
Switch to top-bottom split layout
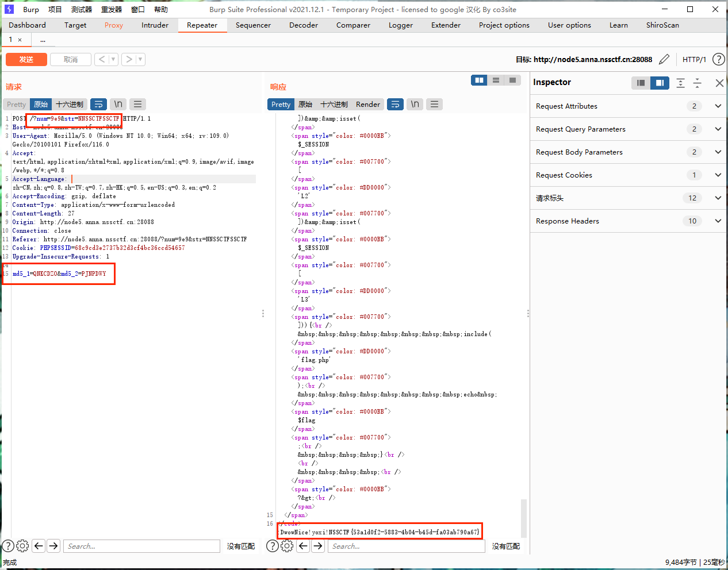pos(496,80)
